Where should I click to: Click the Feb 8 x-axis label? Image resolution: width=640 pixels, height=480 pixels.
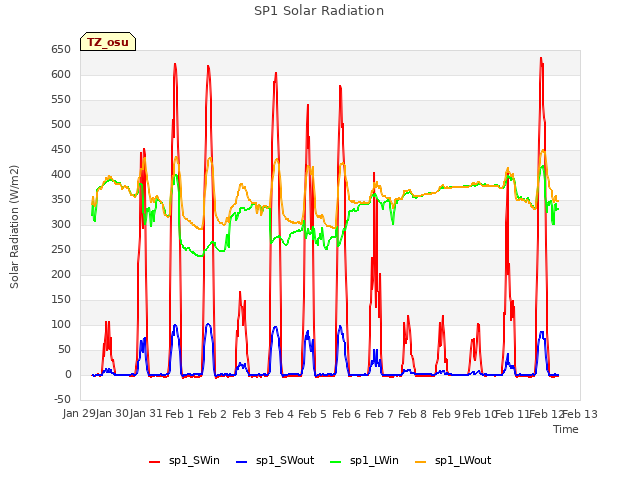pyautogui.click(x=413, y=414)
